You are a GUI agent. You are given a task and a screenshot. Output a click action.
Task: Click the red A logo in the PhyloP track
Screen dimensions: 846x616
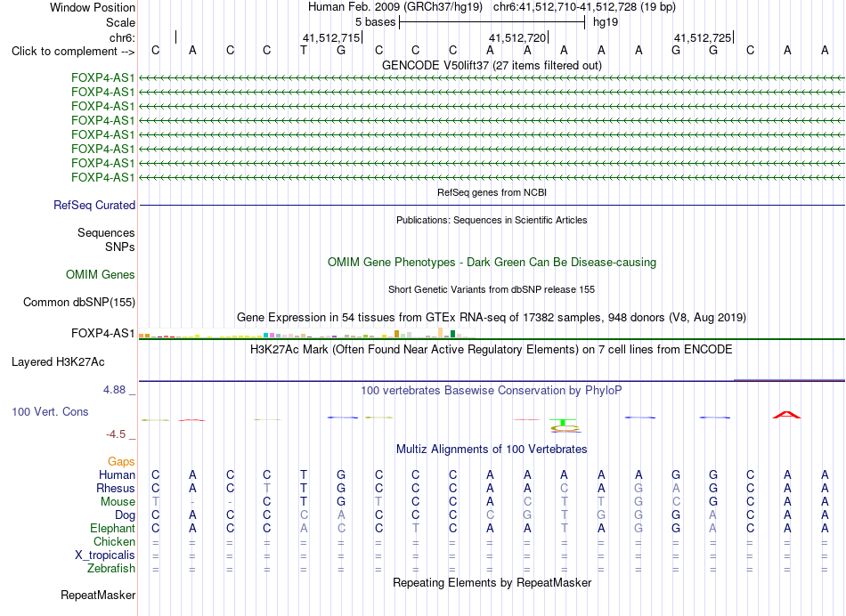point(786,415)
